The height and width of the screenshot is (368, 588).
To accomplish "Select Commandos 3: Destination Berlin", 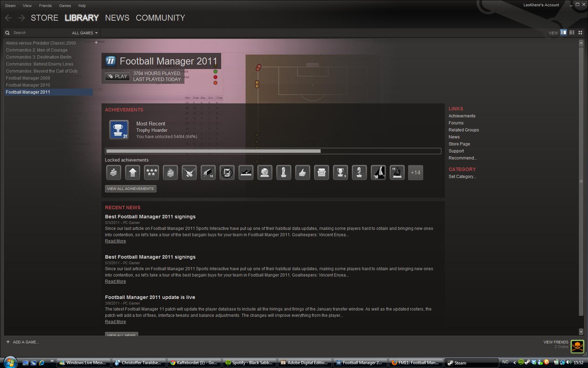I will (38, 57).
